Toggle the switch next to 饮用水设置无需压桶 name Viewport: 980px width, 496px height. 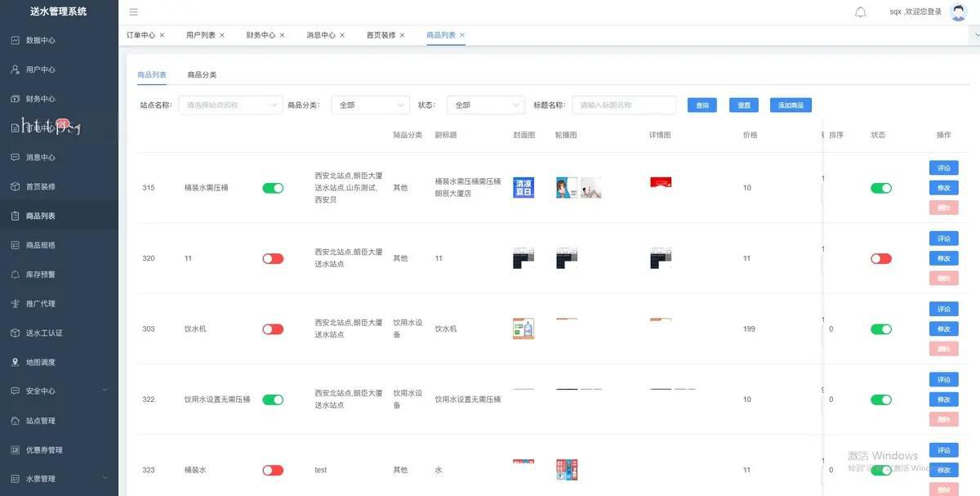(x=273, y=400)
